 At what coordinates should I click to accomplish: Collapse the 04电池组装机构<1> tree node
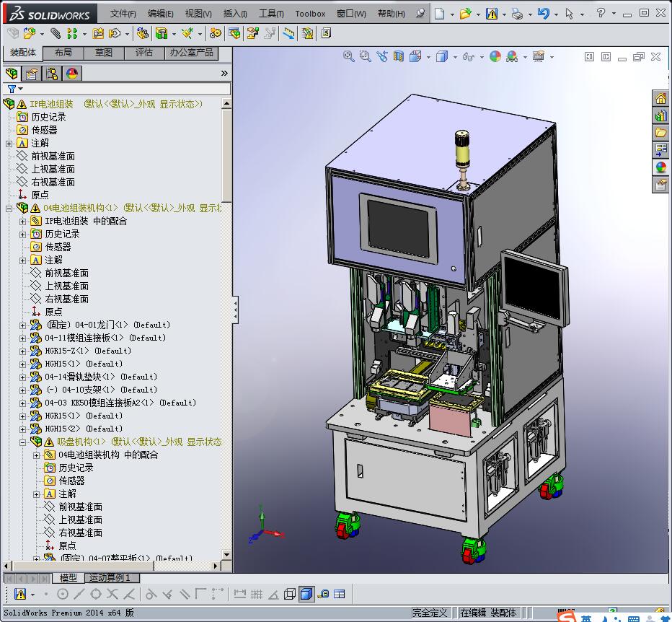(9, 209)
